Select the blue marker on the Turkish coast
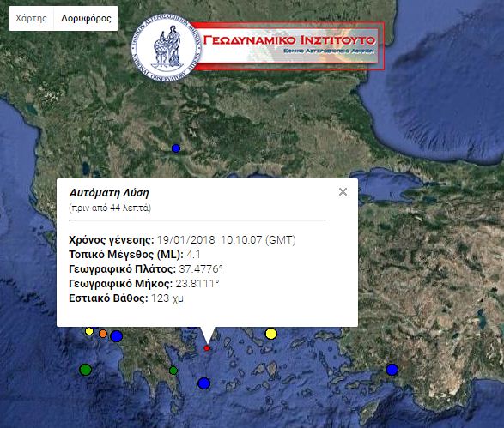 pos(392,370)
